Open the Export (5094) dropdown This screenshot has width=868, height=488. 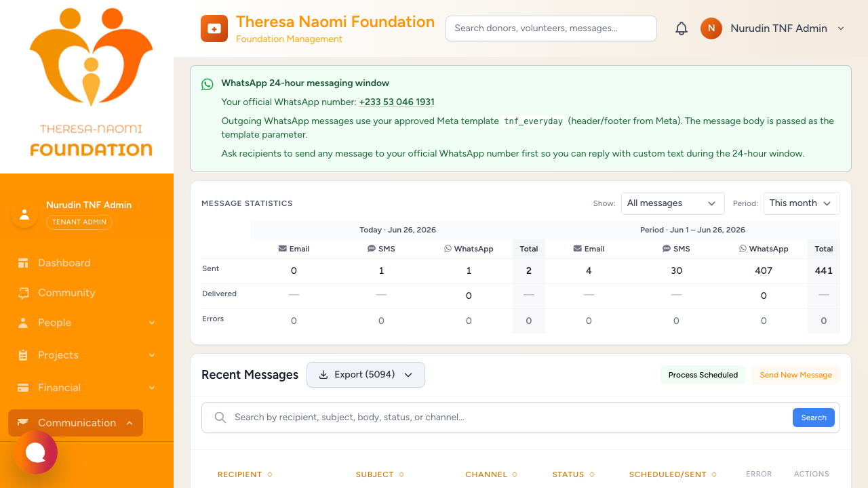pos(366,375)
